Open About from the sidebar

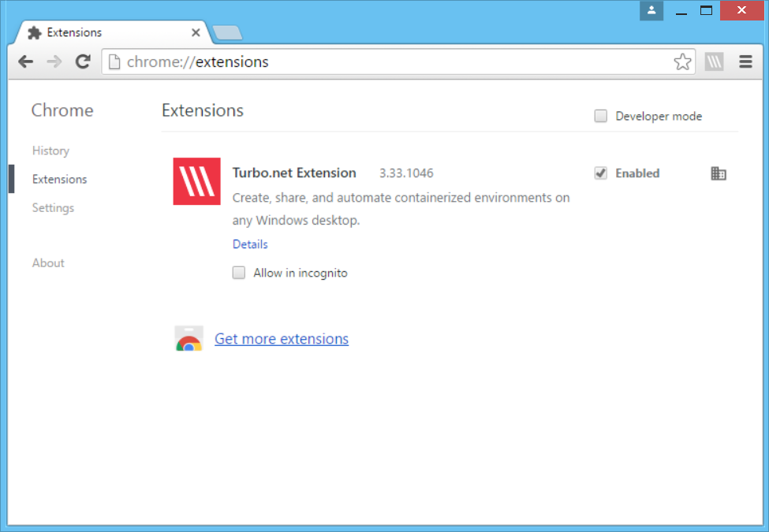(48, 262)
